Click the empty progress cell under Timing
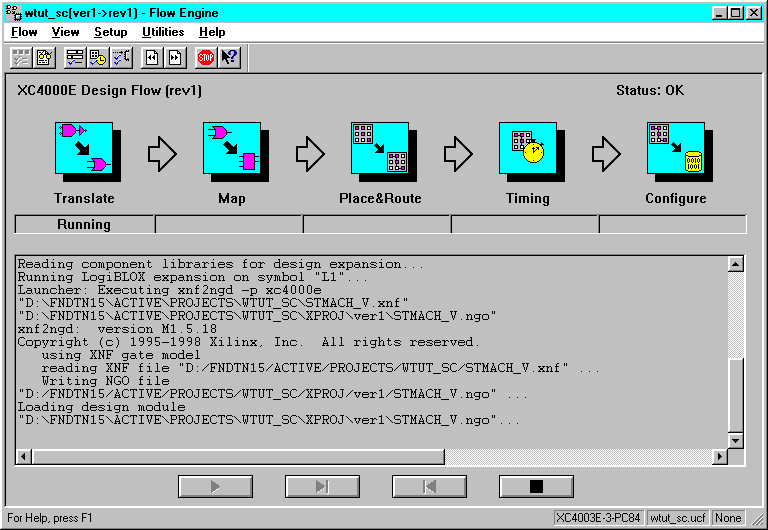The image size is (768, 530). click(525, 224)
